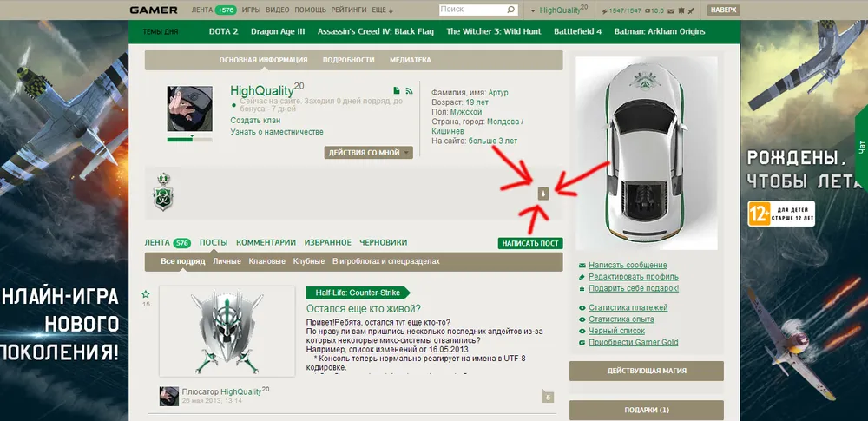Filter by В игроблогах и спецразделах
868x421 pixels.
point(386,261)
